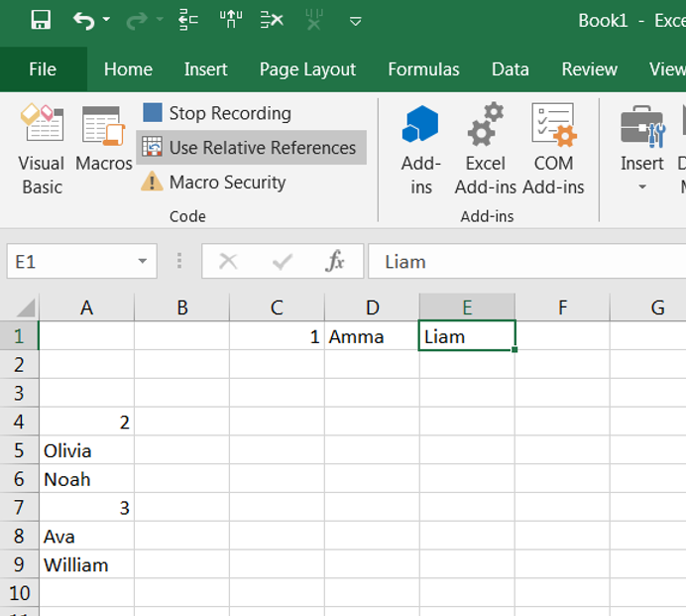The image size is (686, 616).
Task: Open the Undo history dropdown arrow
Action: [x=107, y=21]
